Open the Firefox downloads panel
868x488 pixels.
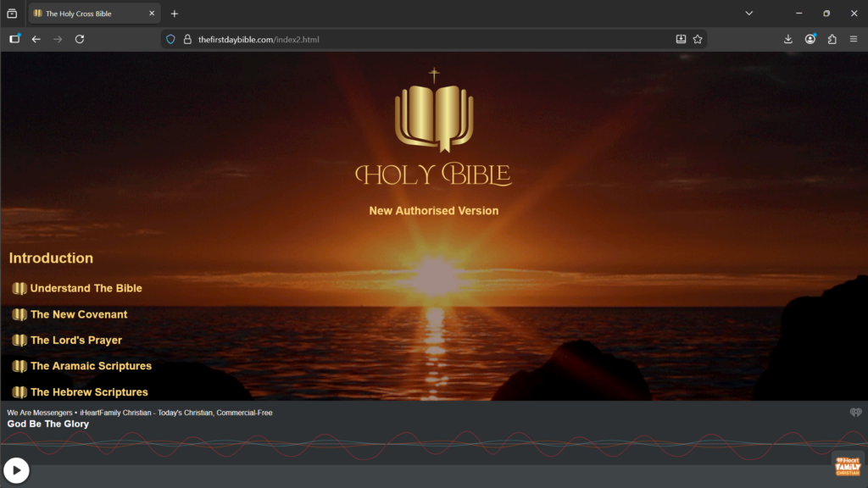click(x=787, y=39)
